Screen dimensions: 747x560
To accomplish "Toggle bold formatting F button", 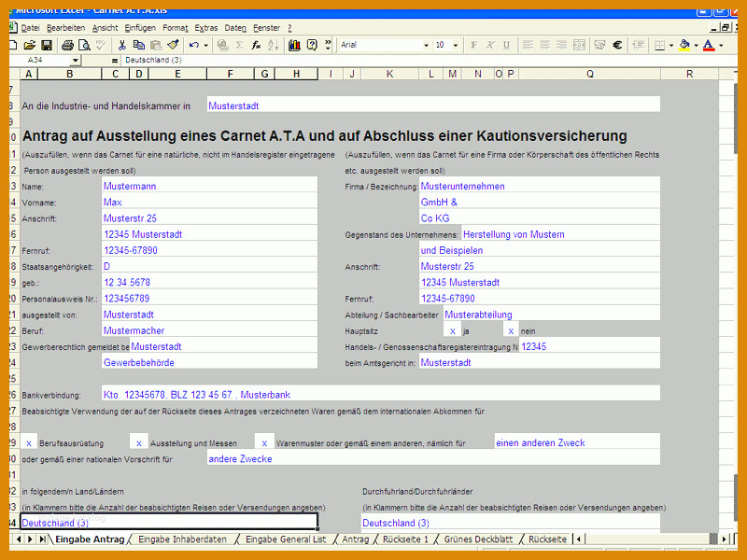I will coord(473,45).
